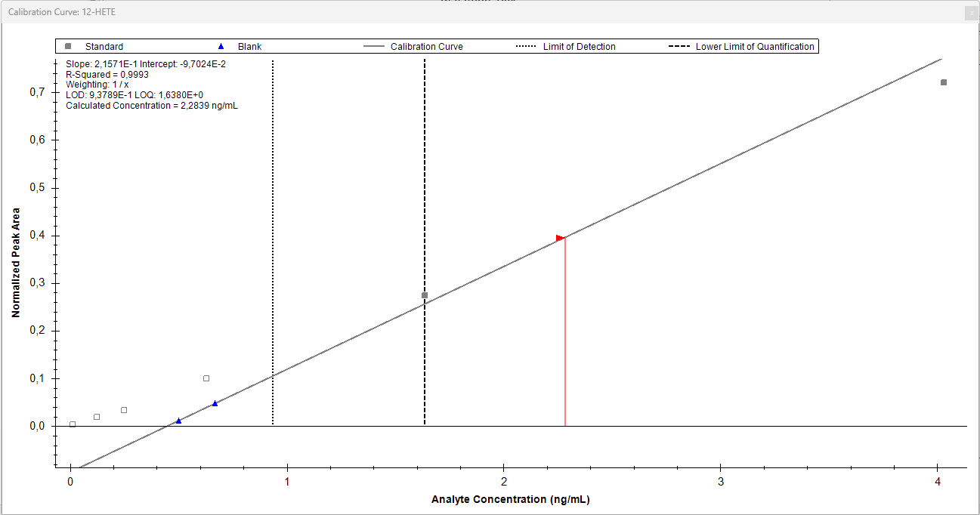Click the highest open square excluded standard
The image size is (980, 515).
(x=206, y=378)
